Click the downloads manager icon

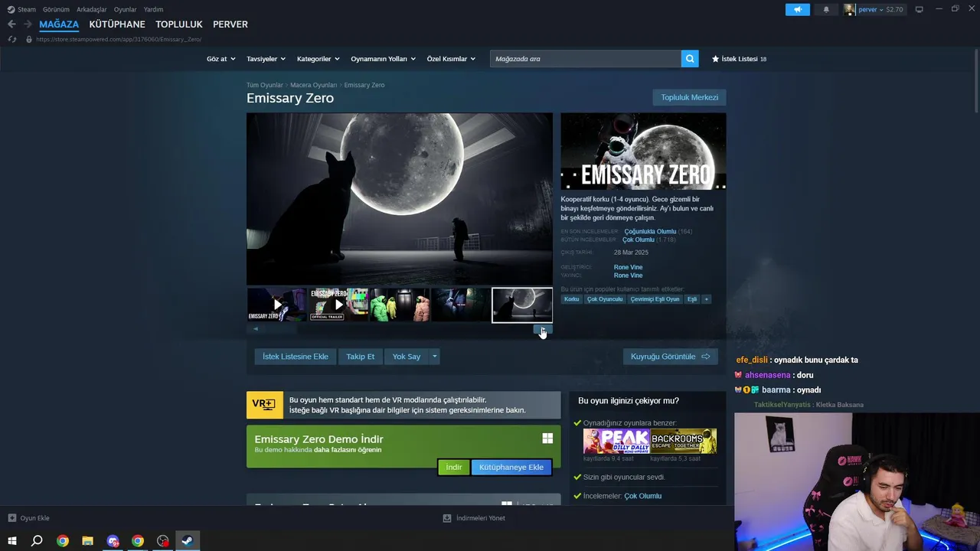point(447,518)
